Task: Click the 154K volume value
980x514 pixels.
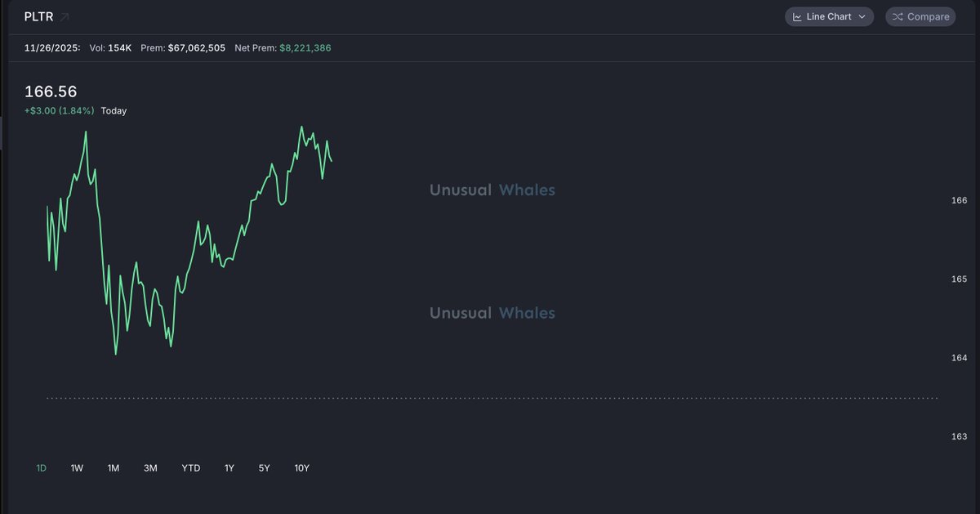Action: pos(120,48)
